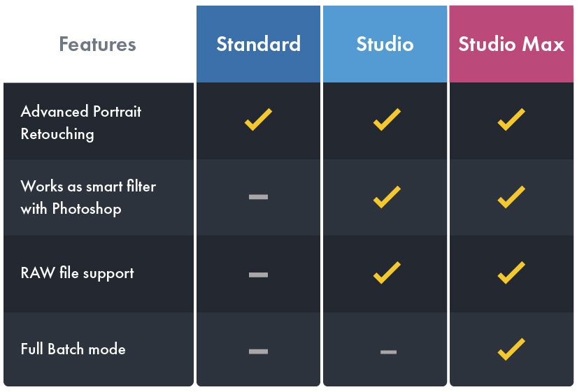The width and height of the screenshot is (577, 392).
Task: Click Works as smart filter with Photoshop label
Action: 88,198
